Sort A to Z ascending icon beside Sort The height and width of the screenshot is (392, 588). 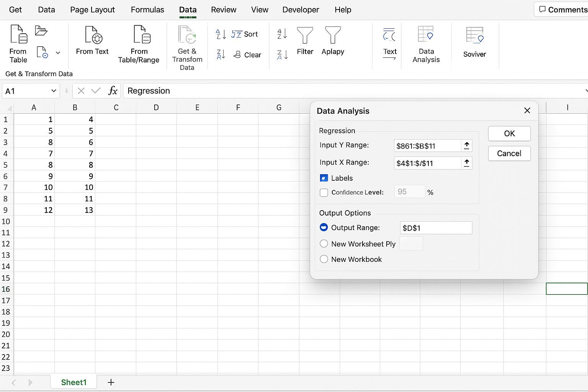221,34
